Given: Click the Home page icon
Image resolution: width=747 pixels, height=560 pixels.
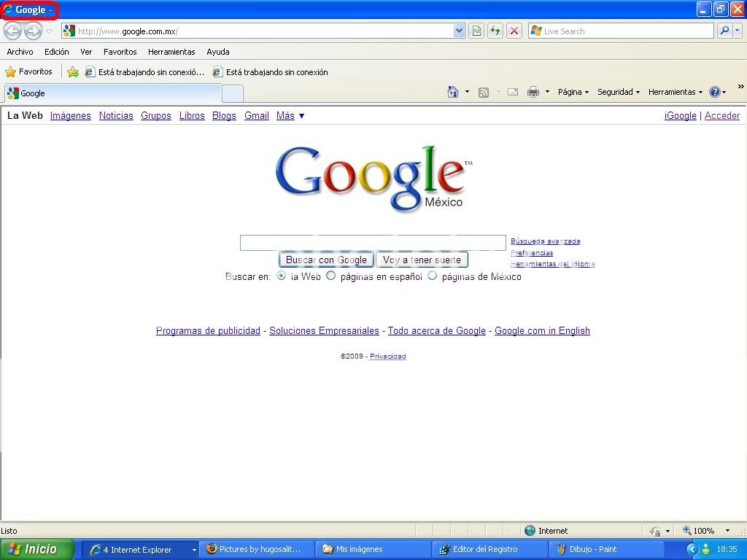Looking at the screenshot, I should point(452,92).
